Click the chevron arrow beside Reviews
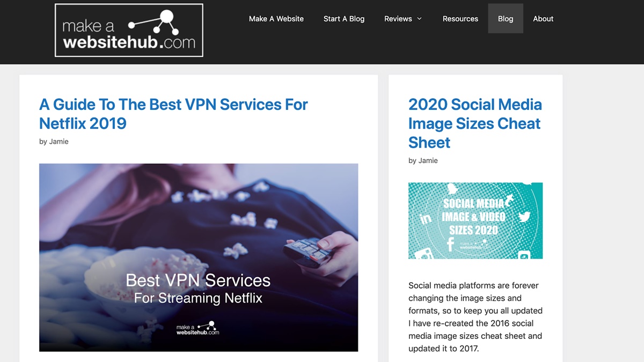644x362 pixels. click(419, 19)
